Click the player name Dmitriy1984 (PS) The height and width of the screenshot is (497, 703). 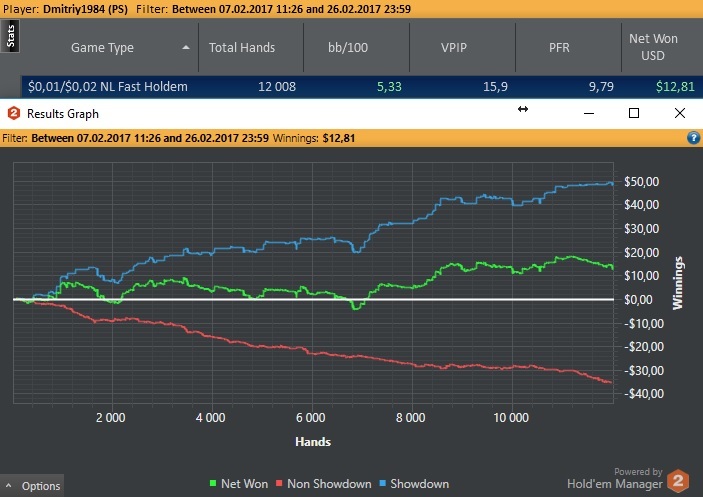pyautogui.click(x=85, y=9)
